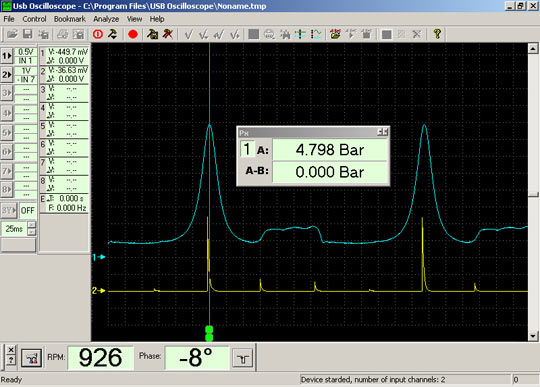This screenshot has width=540, height=387.
Task: Close the Px pressure measurement window
Action: click(385, 132)
